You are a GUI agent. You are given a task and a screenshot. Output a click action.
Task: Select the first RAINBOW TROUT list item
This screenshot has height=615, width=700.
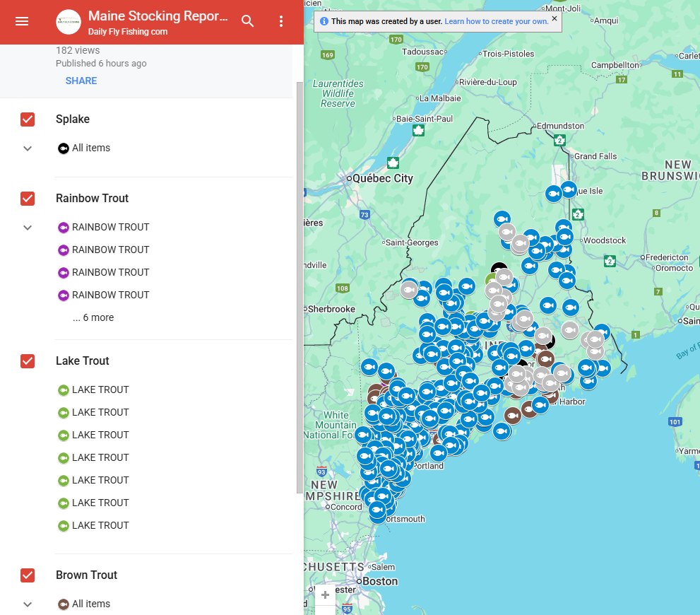[x=104, y=227]
